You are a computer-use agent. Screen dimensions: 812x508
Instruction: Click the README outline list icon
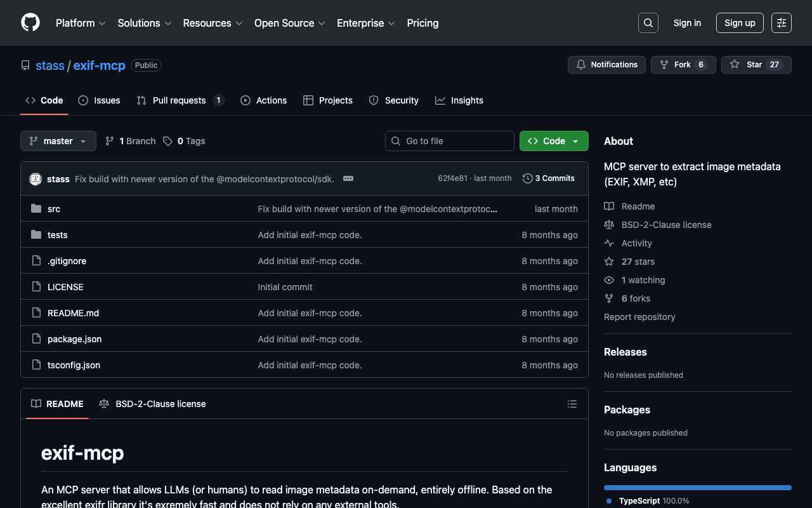(x=572, y=404)
